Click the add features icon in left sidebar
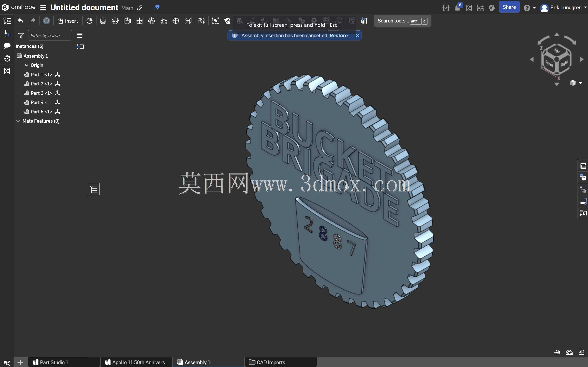This screenshot has height=367, width=588. coord(7,34)
